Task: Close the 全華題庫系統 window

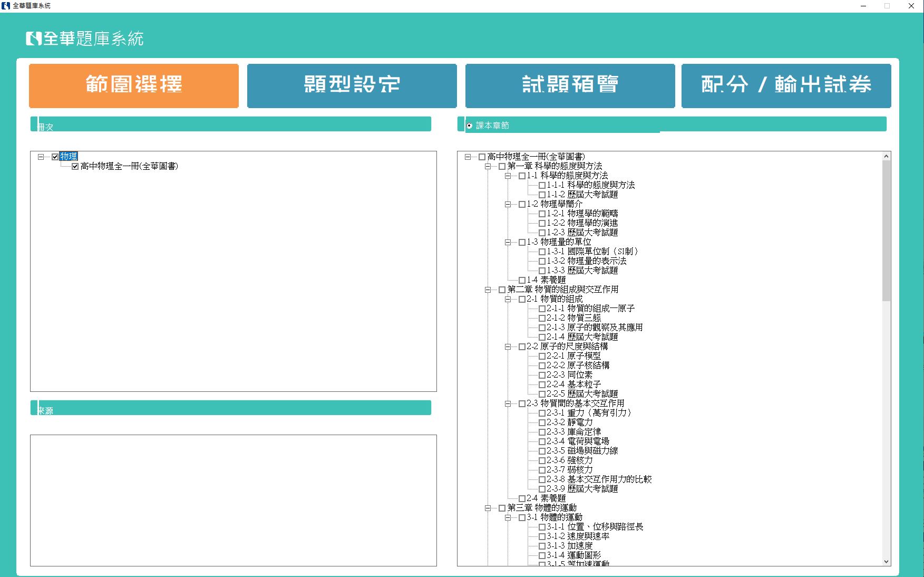Action: click(x=911, y=6)
